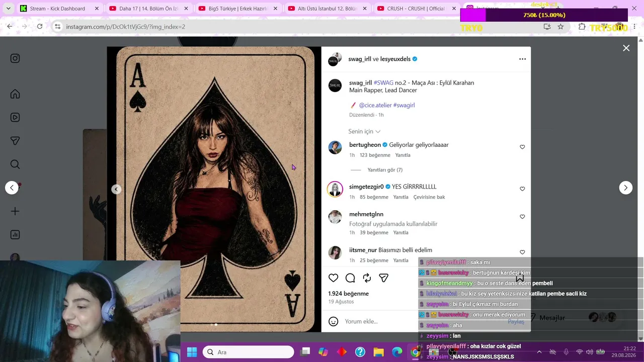Open bertugheon's profile from comment username

(365, 145)
